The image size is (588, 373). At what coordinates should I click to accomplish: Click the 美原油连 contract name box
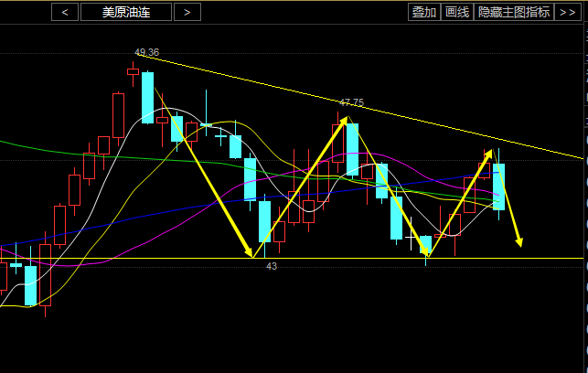[x=125, y=12]
